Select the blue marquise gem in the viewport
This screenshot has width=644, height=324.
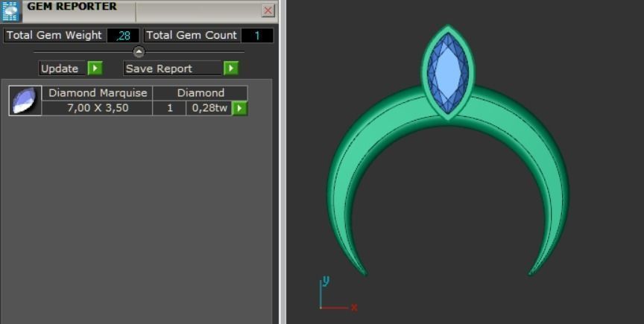click(x=448, y=74)
